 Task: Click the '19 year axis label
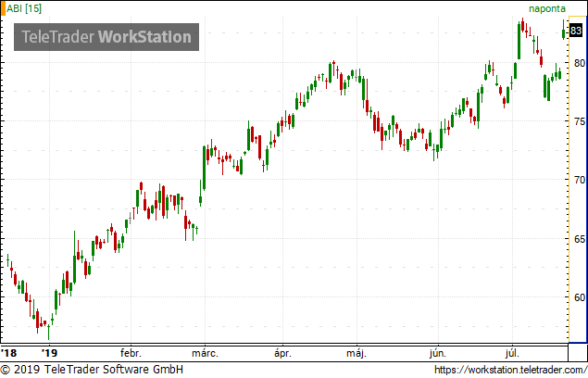(49, 353)
